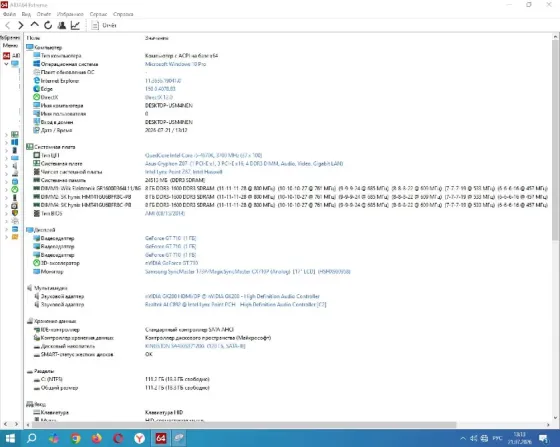Follow the Microsoft Windows 10 Pro link
This screenshot has width=560, height=447.
[175, 64]
